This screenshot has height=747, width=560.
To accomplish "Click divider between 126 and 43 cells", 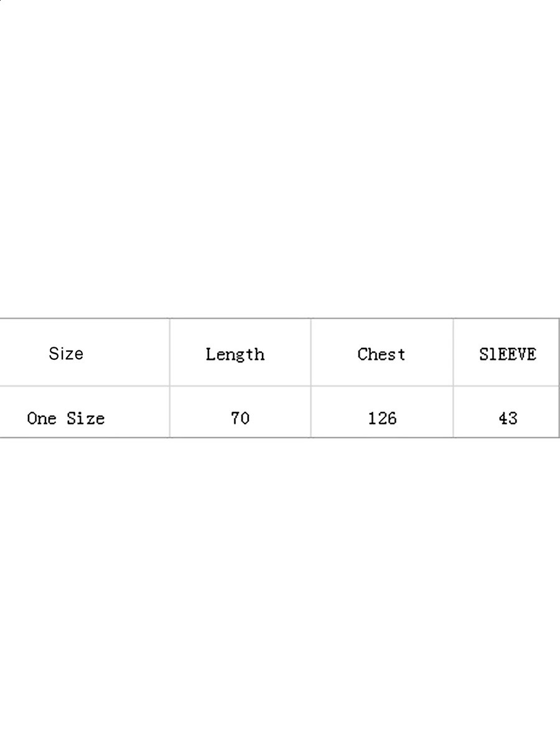I will [x=453, y=412].
